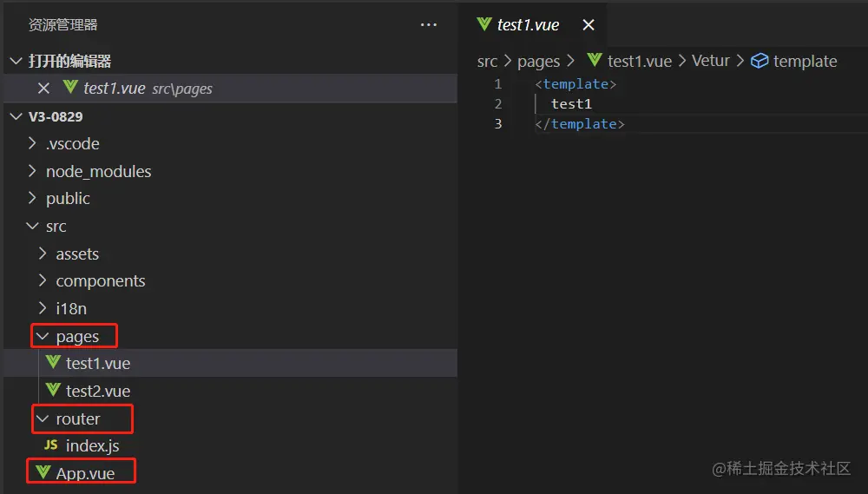868x494 pixels.
Task: Click the Vue icon on the test1.vue tab
Action: (484, 24)
